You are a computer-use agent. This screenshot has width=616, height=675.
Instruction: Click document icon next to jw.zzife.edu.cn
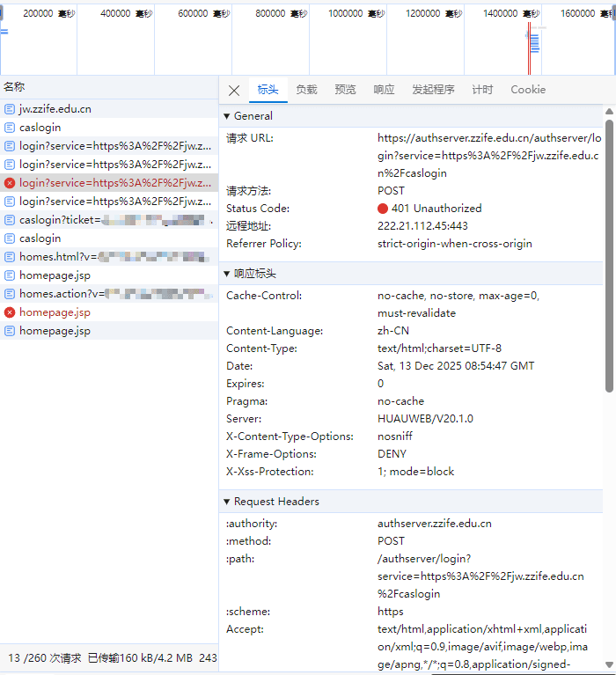pyautogui.click(x=10, y=109)
